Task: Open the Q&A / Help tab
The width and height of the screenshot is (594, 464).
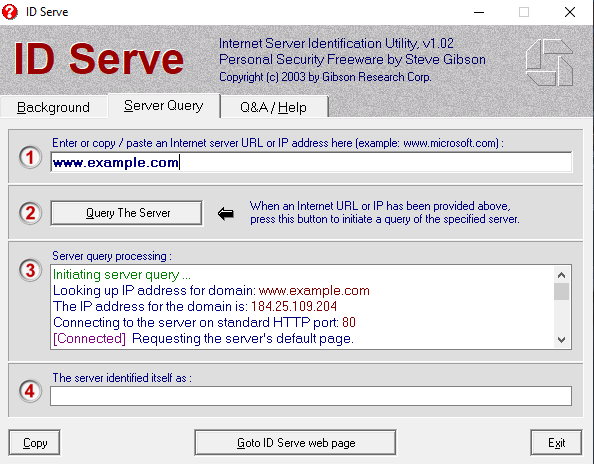Action: click(274, 107)
